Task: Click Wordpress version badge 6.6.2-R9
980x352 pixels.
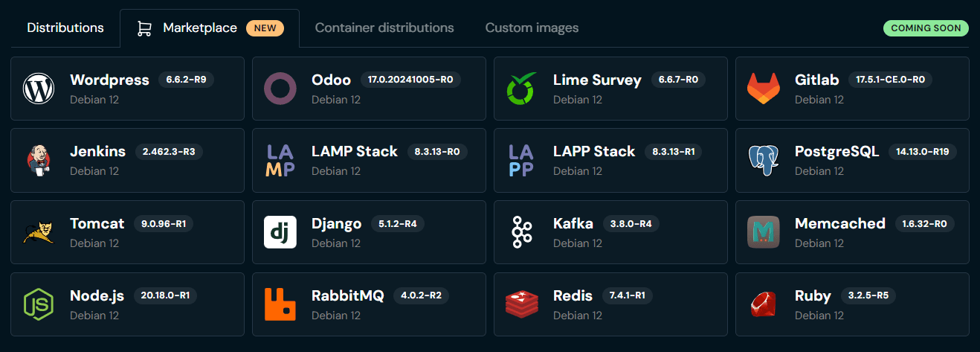Action: coord(186,80)
